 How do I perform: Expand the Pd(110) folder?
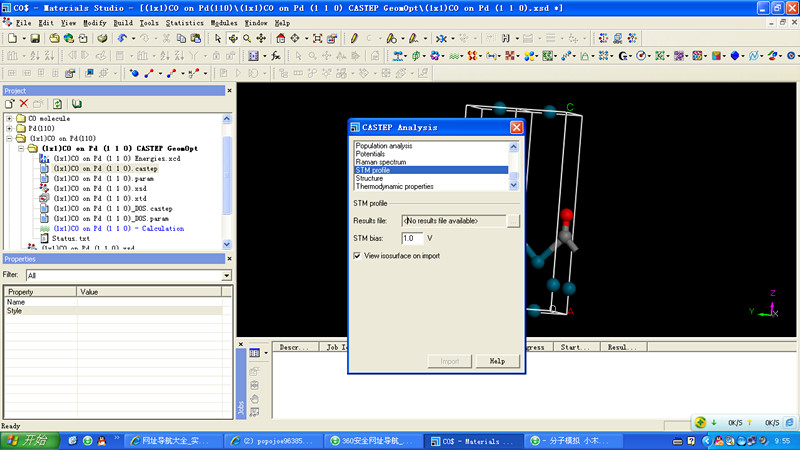click(x=9, y=128)
